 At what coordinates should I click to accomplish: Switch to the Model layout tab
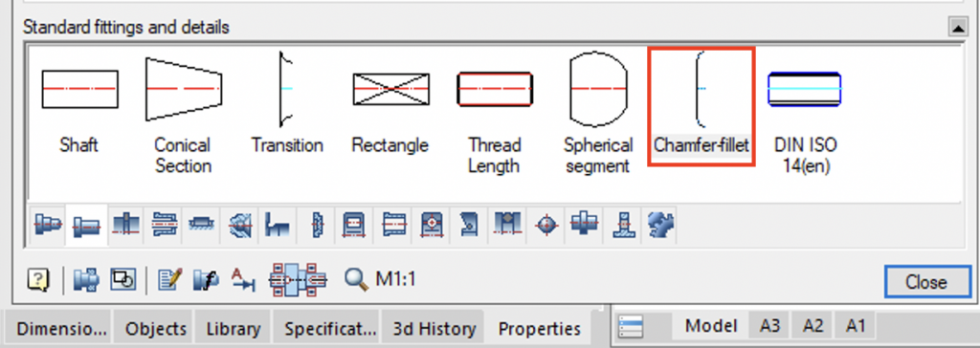click(x=712, y=326)
